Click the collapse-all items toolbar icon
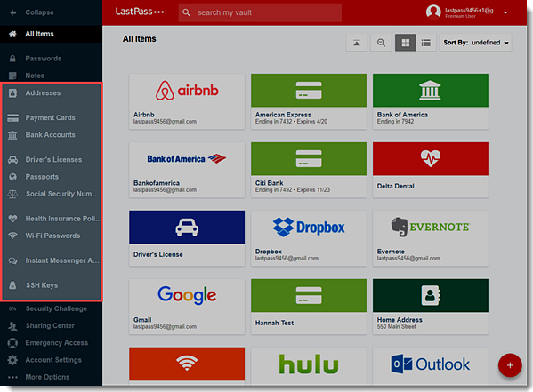Image resolution: width=533 pixels, height=392 pixels. (x=356, y=43)
